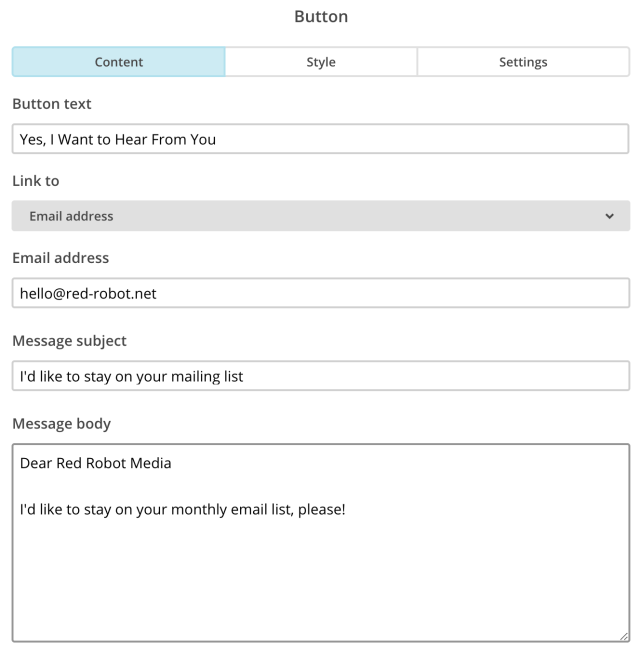Screen dimensions: 640x657
Task: Click the Button panel title
Action: click(321, 16)
